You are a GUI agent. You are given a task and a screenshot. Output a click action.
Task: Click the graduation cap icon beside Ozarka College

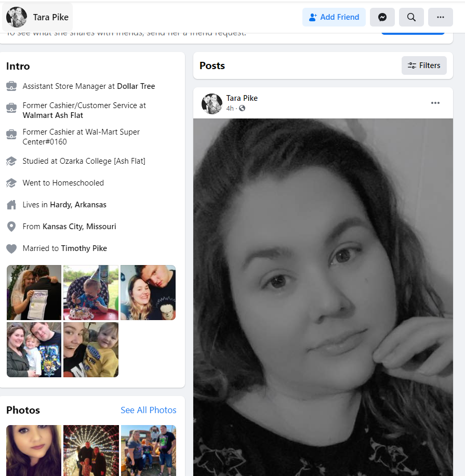click(x=11, y=161)
